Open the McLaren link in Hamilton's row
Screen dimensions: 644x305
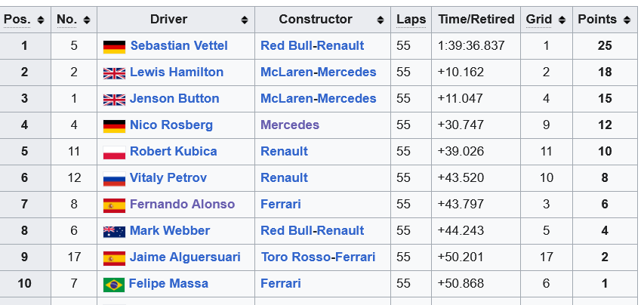point(286,72)
